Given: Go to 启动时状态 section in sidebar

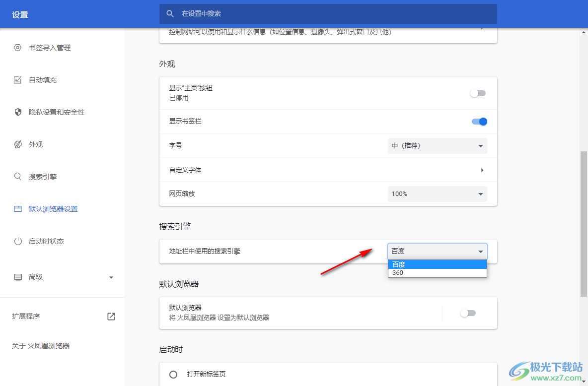Looking at the screenshot, I should coord(46,241).
